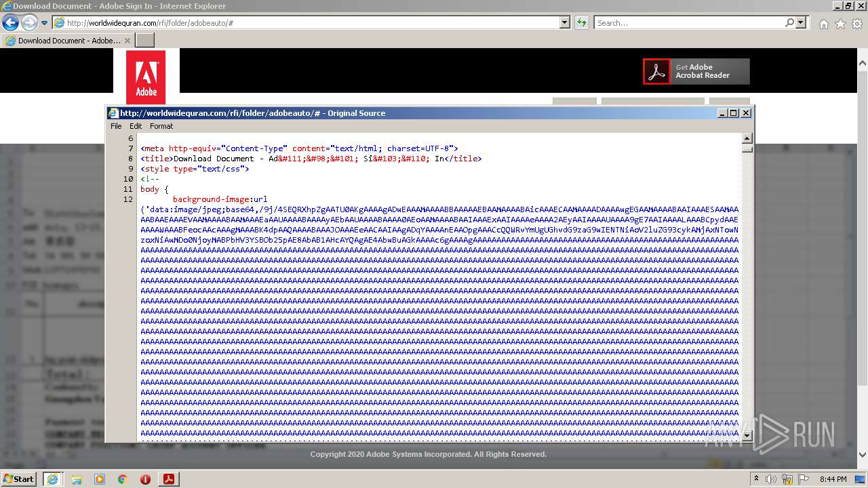The height and width of the screenshot is (488, 868).
Task: Open the search provider dropdown arrow
Action: point(801,23)
